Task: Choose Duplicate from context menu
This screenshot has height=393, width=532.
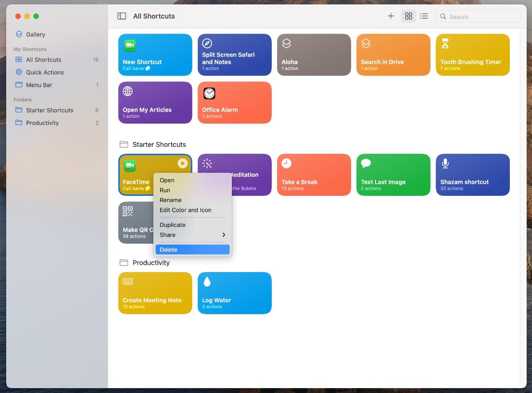Action: 172,225
